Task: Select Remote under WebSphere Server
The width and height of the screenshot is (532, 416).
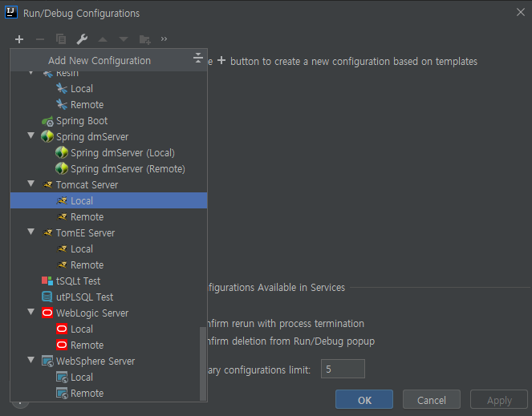Action: click(x=87, y=394)
